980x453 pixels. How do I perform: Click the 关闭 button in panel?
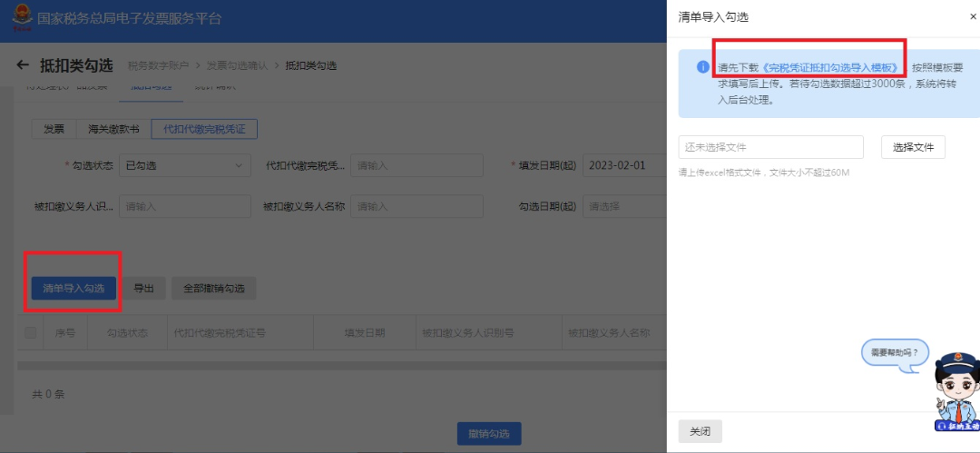[x=700, y=432]
